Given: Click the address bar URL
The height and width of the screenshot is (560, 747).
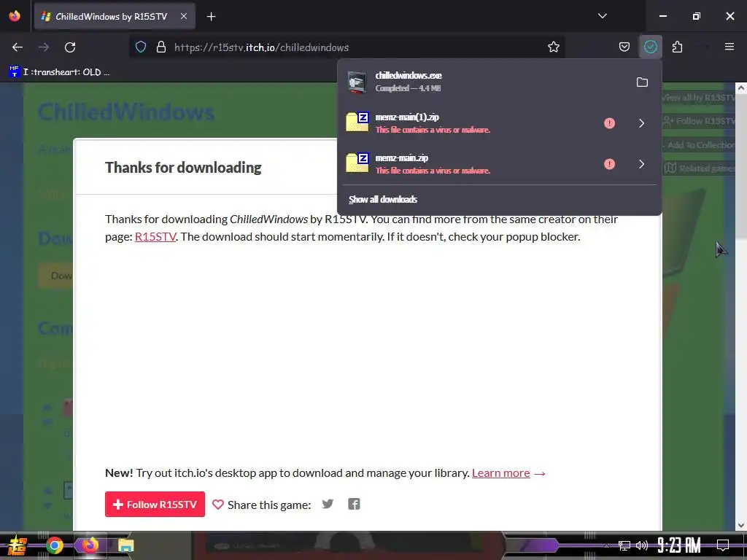Looking at the screenshot, I should 261,47.
